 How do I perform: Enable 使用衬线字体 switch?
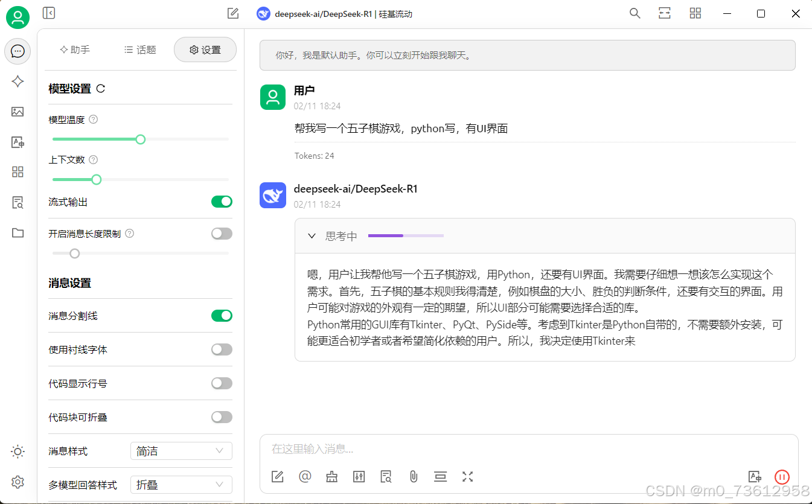point(222,349)
